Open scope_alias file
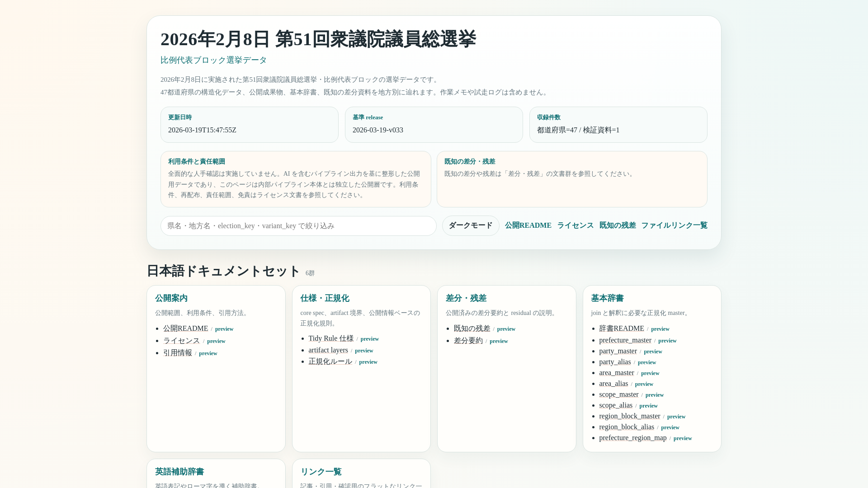 pos(616,405)
